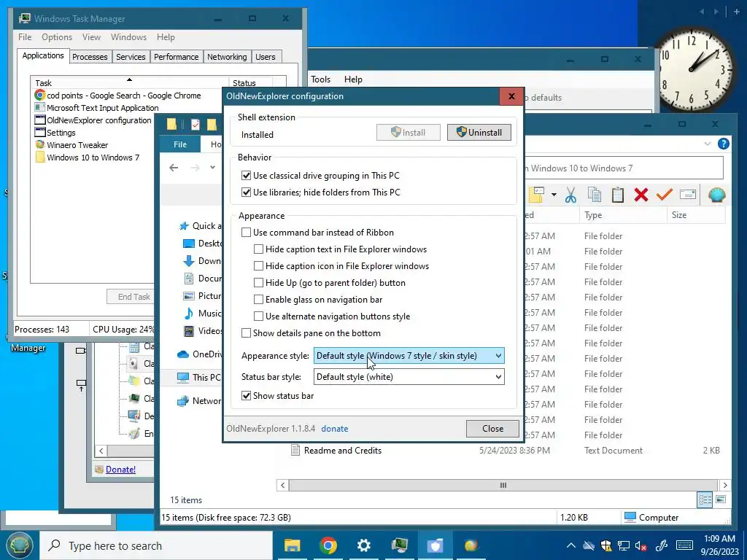Enable Use command bar instead of Ribbon

click(x=247, y=233)
